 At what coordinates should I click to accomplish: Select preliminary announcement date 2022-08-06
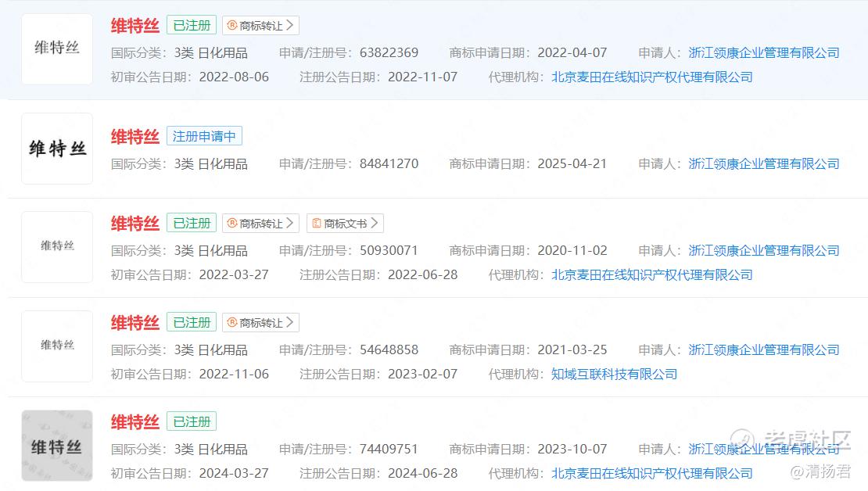click(x=234, y=77)
